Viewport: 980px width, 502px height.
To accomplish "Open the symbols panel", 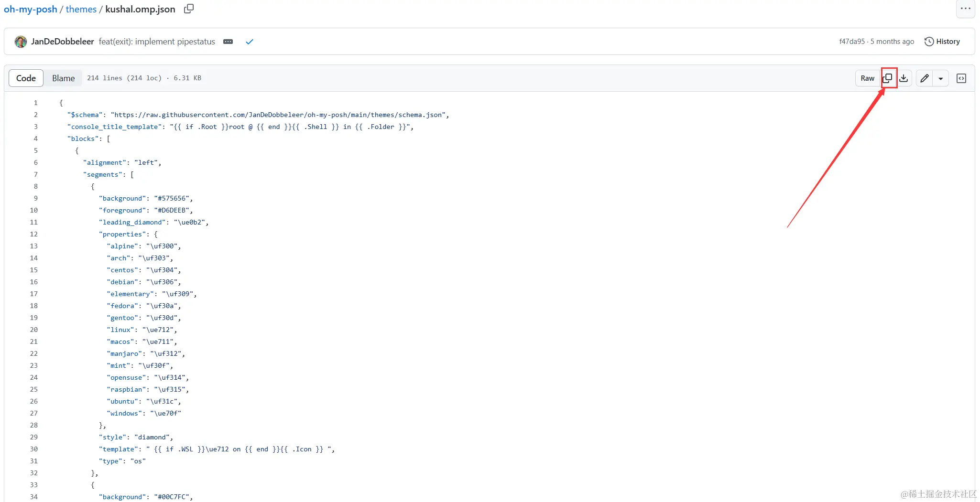I will coord(961,78).
